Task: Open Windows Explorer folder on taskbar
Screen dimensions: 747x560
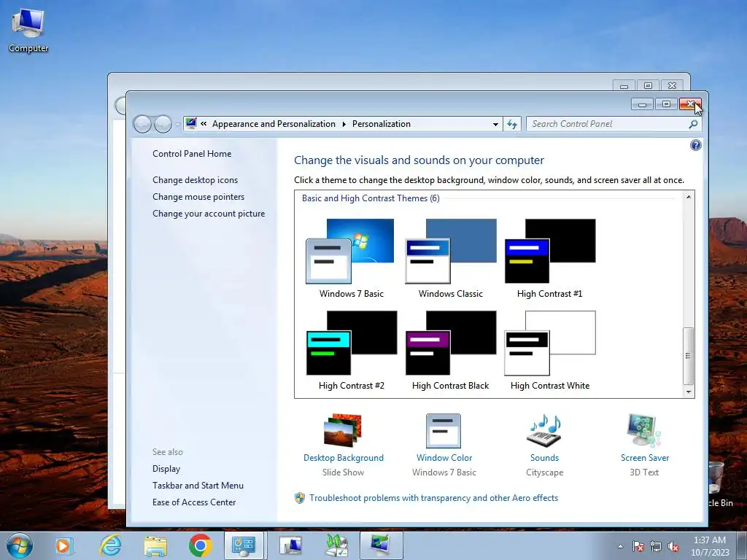Action: point(155,545)
